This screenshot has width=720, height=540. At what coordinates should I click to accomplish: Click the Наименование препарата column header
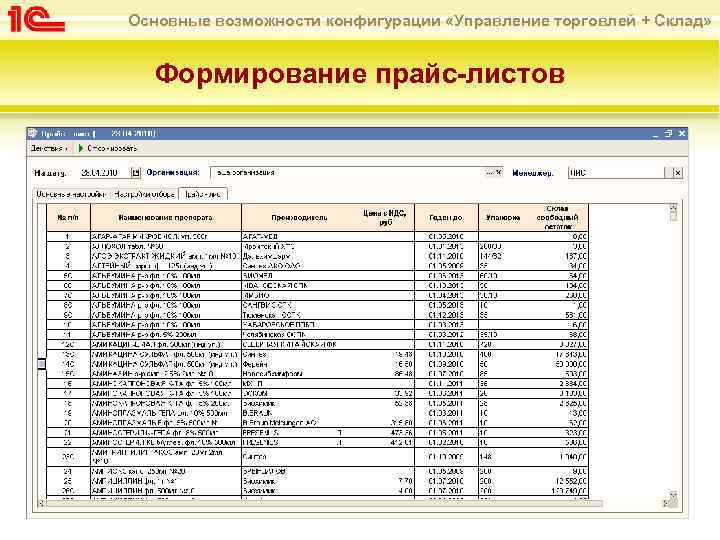pos(166,218)
